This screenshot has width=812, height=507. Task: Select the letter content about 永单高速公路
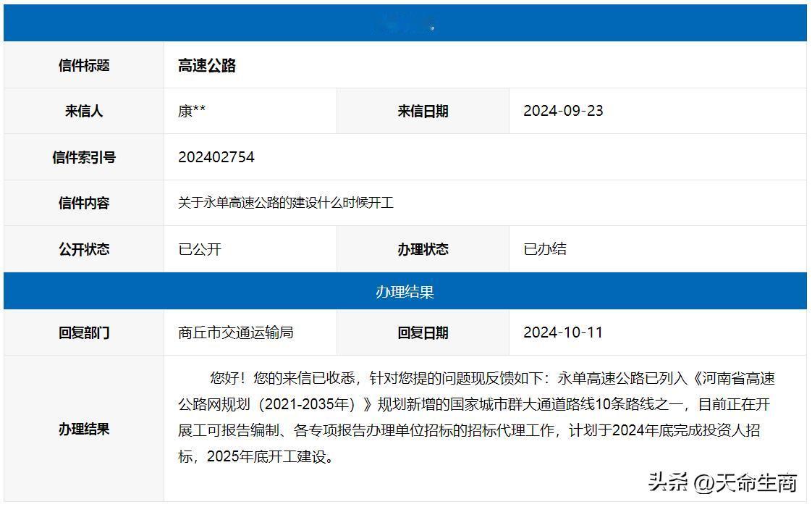click(286, 203)
